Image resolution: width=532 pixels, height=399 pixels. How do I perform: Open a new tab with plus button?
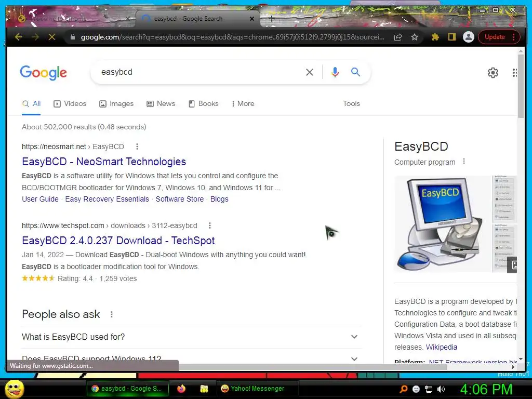[x=271, y=19]
